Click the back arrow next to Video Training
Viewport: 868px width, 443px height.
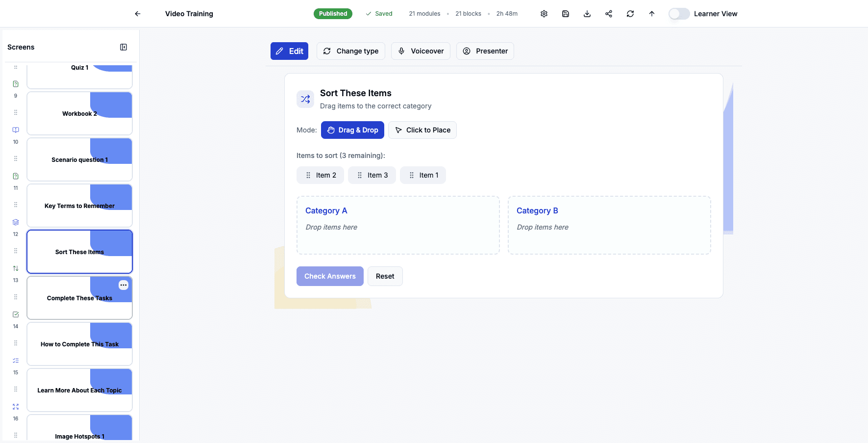pyautogui.click(x=137, y=13)
